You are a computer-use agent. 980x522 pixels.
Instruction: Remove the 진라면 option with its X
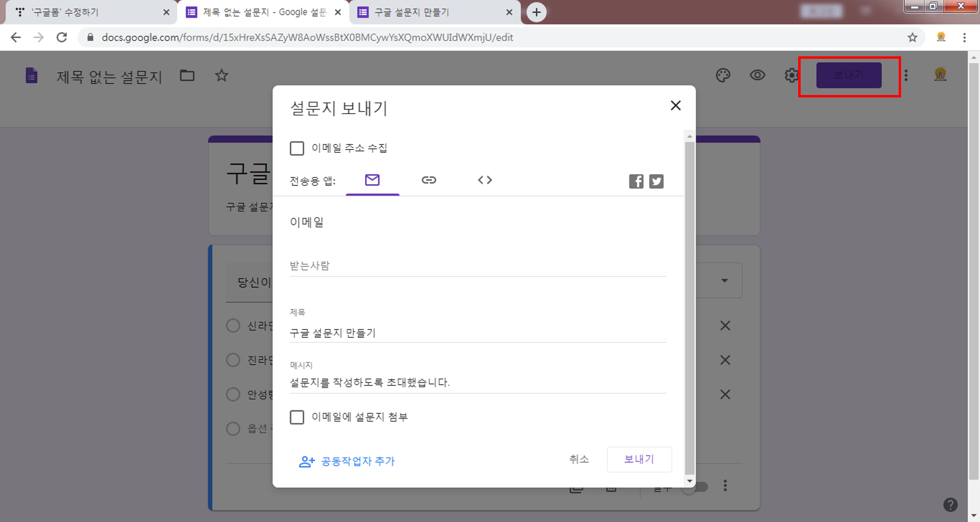coord(725,360)
